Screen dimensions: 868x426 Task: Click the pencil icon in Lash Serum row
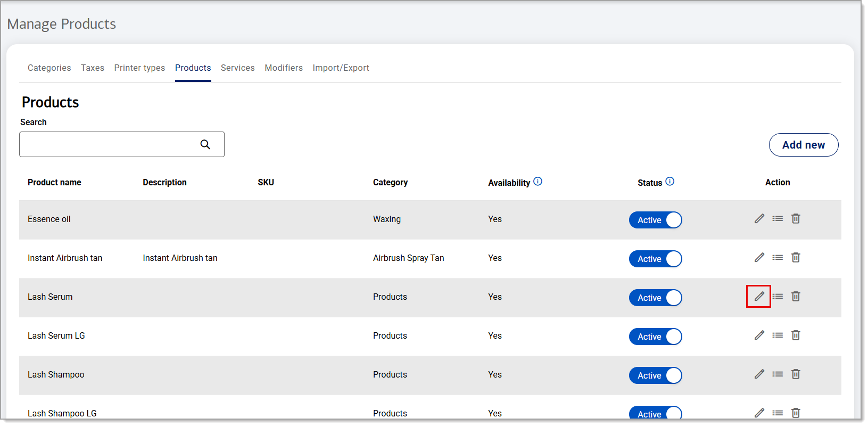[759, 297]
